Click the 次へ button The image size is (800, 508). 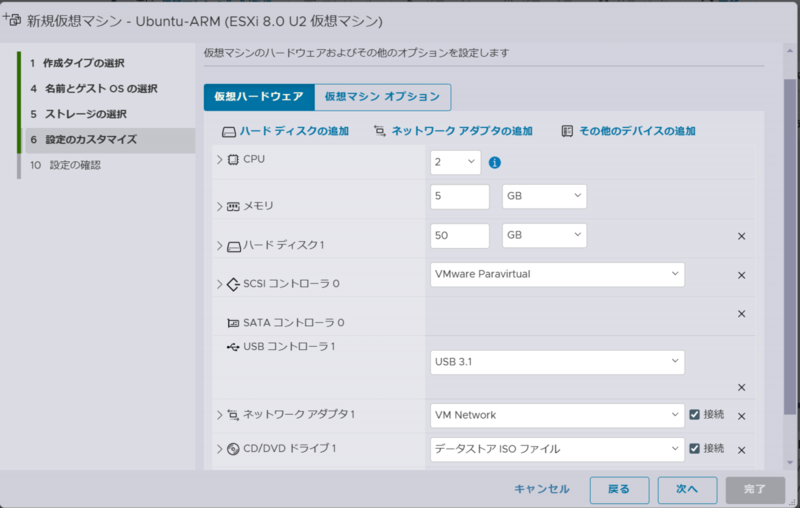(687, 490)
